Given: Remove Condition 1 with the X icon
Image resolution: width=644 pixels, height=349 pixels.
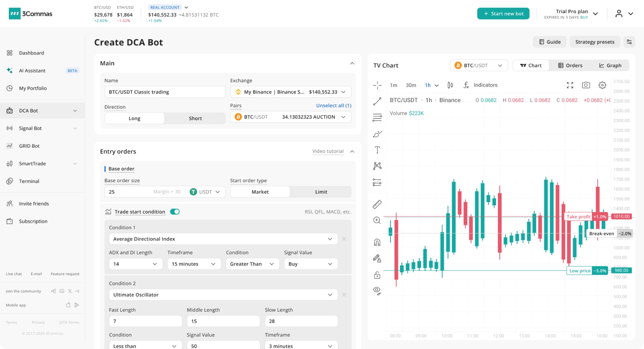Looking at the screenshot, I should (344, 239).
